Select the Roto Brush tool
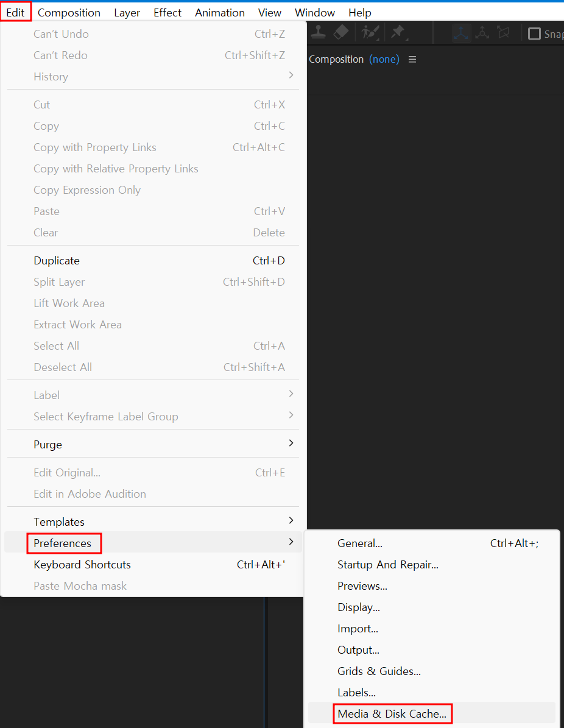564x728 pixels. tap(370, 32)
